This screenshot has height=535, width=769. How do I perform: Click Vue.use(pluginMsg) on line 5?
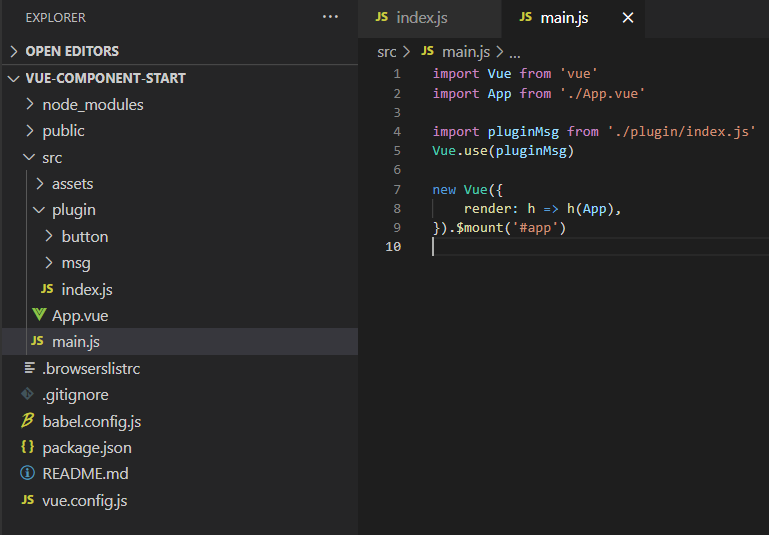coord(503,151)
